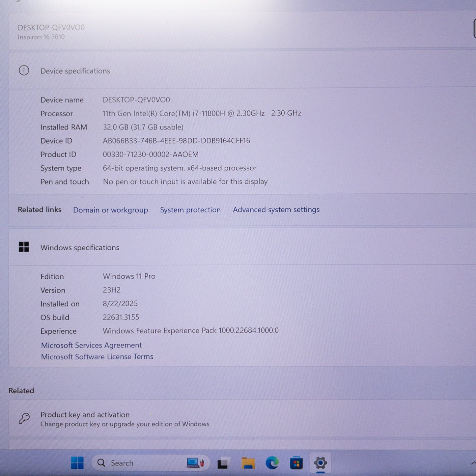Screen dimensions: 476x476
Task: Open Microsoft Edge from the taskbar
Action: click(x=272, y=463)
